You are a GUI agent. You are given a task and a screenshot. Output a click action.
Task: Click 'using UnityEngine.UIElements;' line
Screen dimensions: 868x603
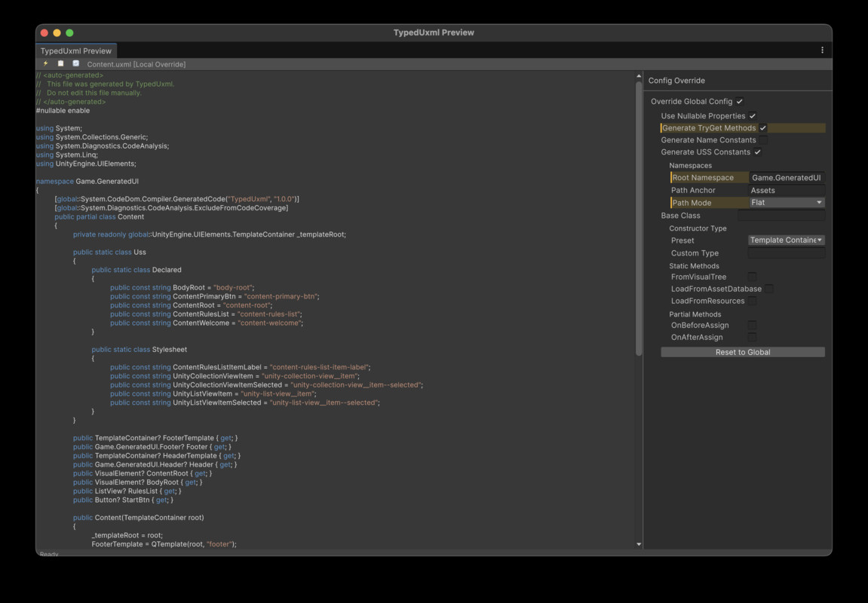(x=86, y=164)
